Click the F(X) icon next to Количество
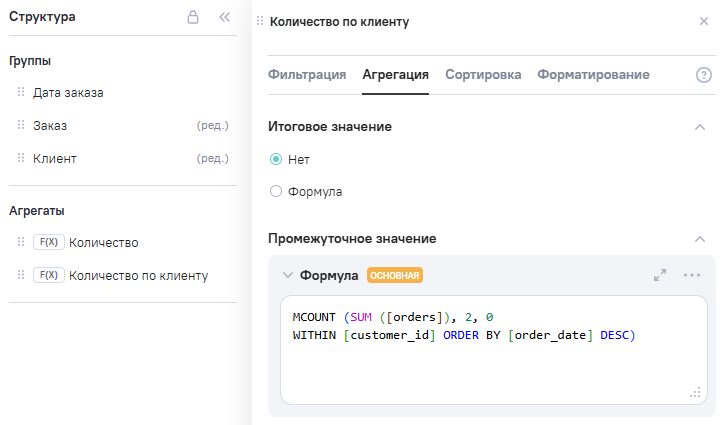The height and width of the screenshot is (425, 724). click(x=49, y=242)
